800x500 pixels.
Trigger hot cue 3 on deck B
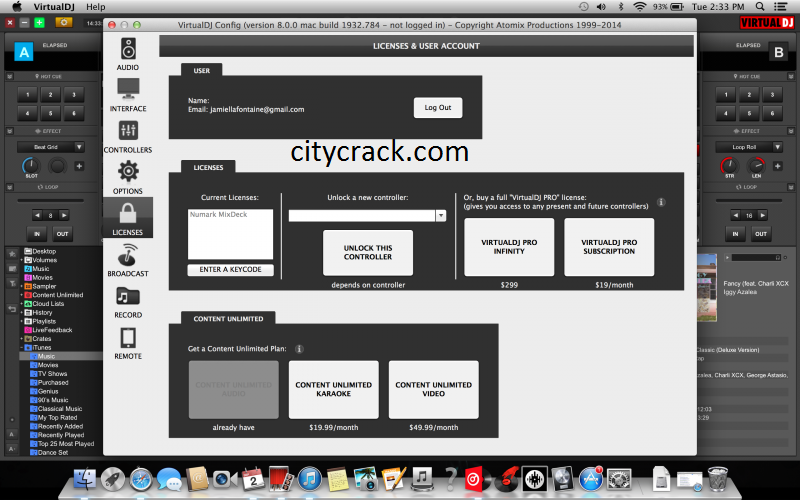click(772, 94)
